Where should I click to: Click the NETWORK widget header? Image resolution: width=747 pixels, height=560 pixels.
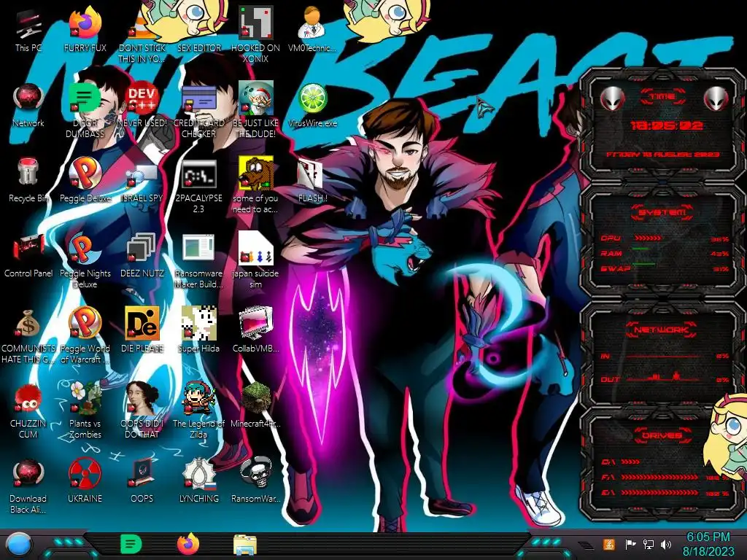(662, 330)
